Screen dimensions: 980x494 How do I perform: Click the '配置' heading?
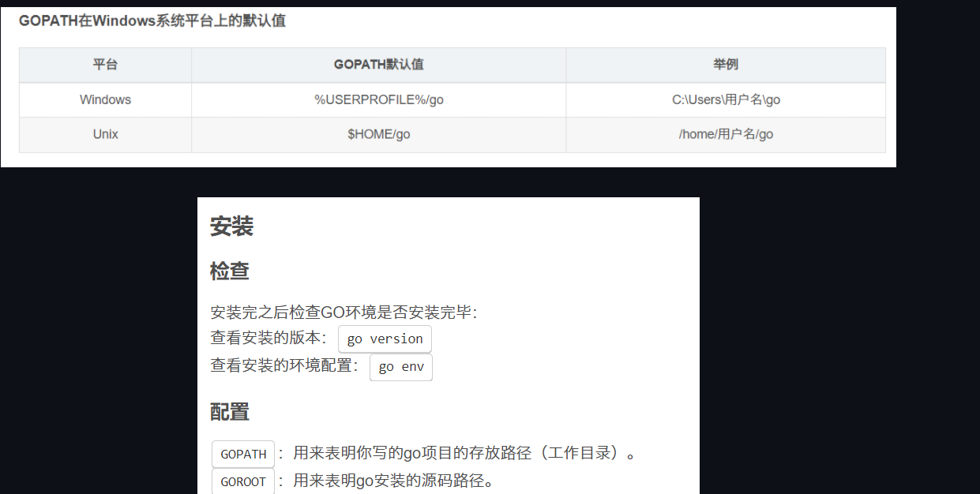tap(230, 411)
